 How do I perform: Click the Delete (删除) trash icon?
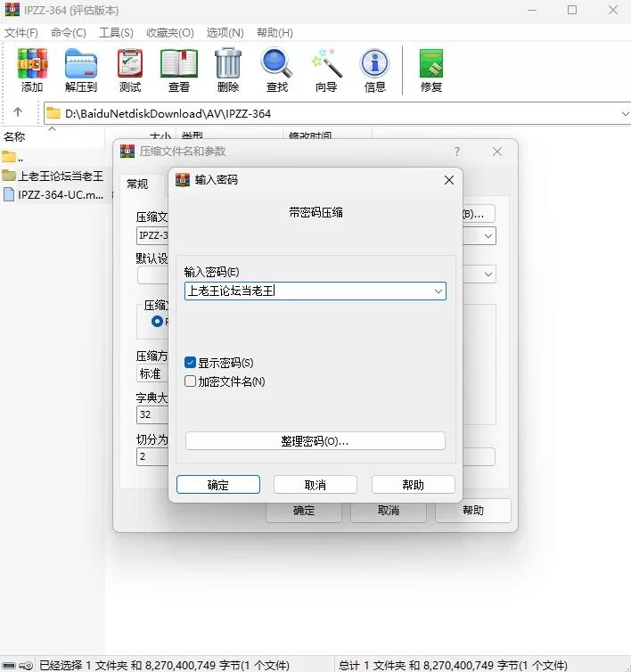tap(228, 70)
